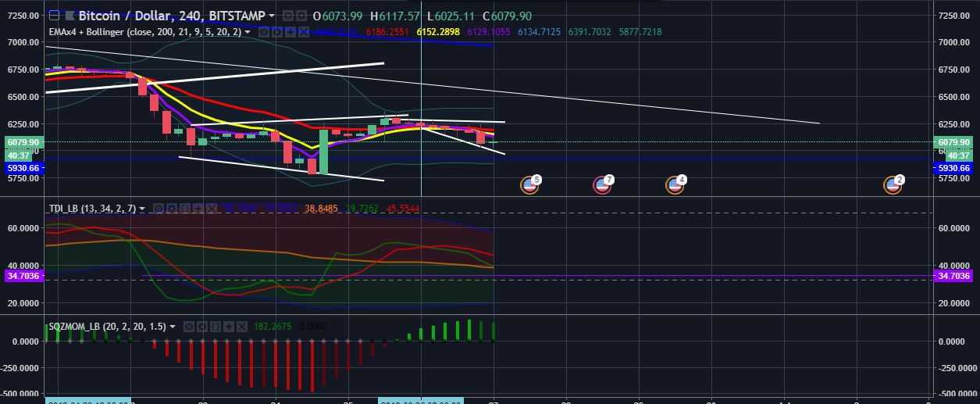
Task: Expand the EMAx4 + Bollinger indicator dropdown arrow
Action: tap(248, 32)
